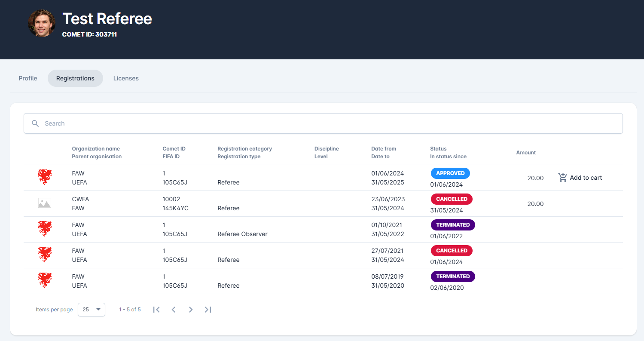Click the Add to cart icon
Image resolution: width=644 pixels, height=341 pixels.
click(562, 178)
